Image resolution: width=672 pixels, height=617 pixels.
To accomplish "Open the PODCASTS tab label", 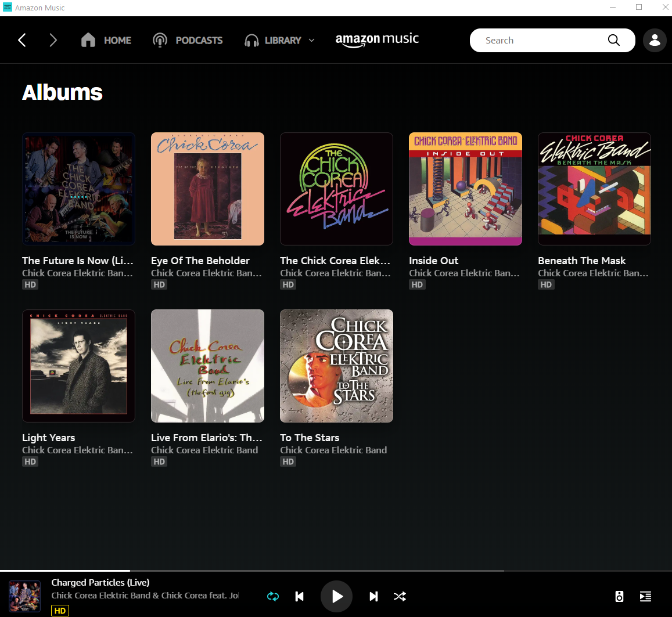I will (x=199, y=40).
